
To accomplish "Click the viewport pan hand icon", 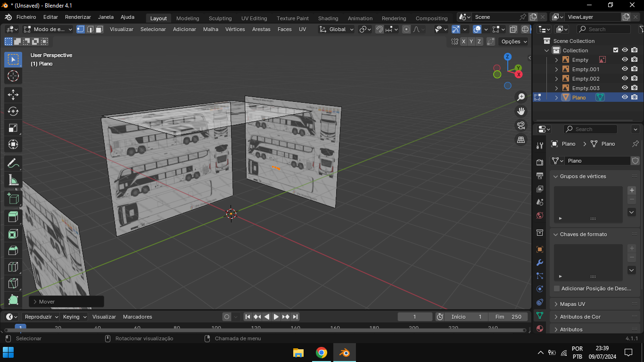I will (x=521, y=111).
